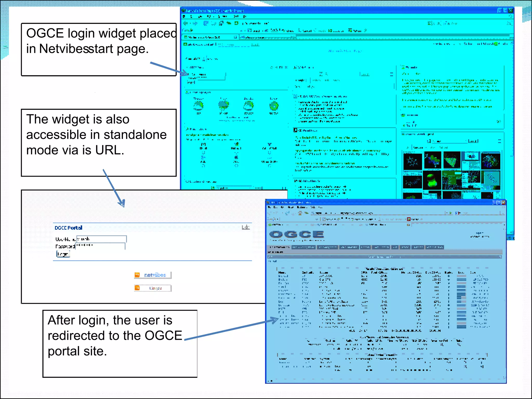Click the orange Add to Google button

point(153,288)
